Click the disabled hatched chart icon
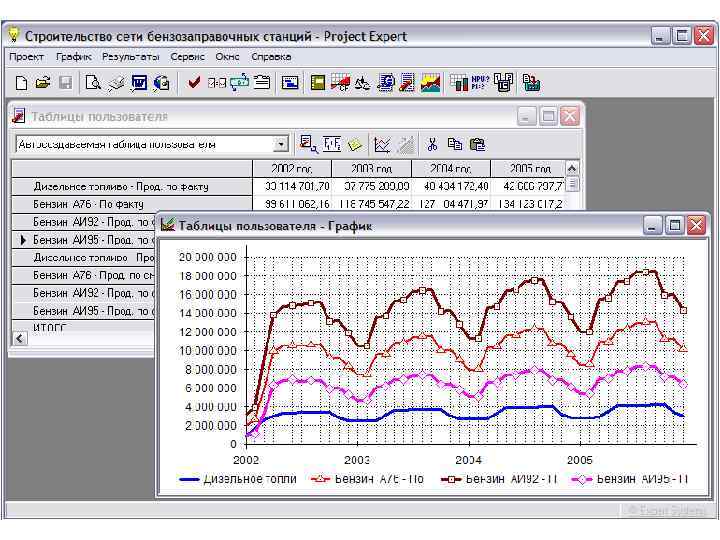 pos(405,145)
